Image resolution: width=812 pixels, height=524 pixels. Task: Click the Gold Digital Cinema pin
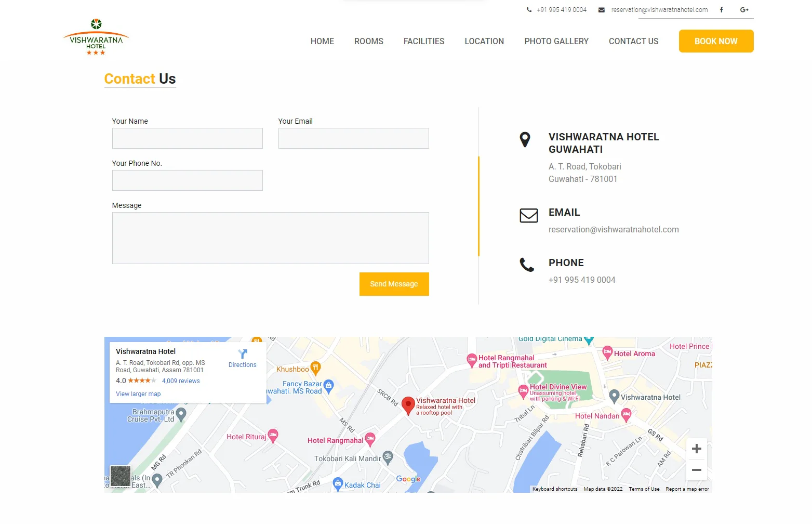(589, 340)
